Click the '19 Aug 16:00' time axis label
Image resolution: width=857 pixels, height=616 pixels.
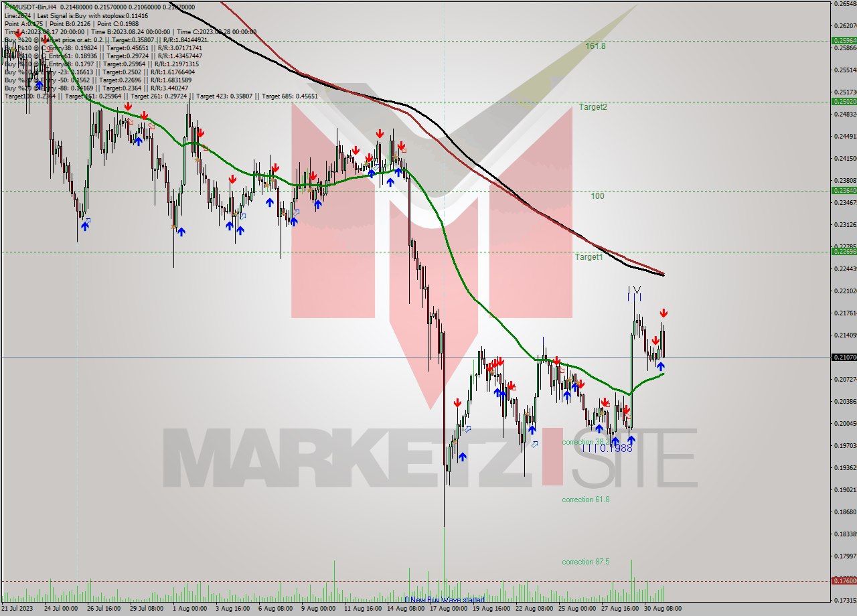tap(490, 609)
